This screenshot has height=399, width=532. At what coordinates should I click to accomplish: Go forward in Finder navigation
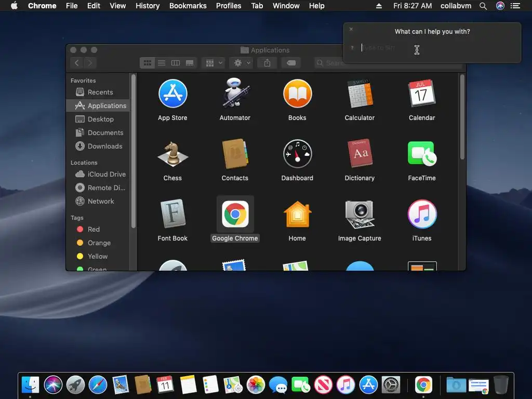point(90,63)
